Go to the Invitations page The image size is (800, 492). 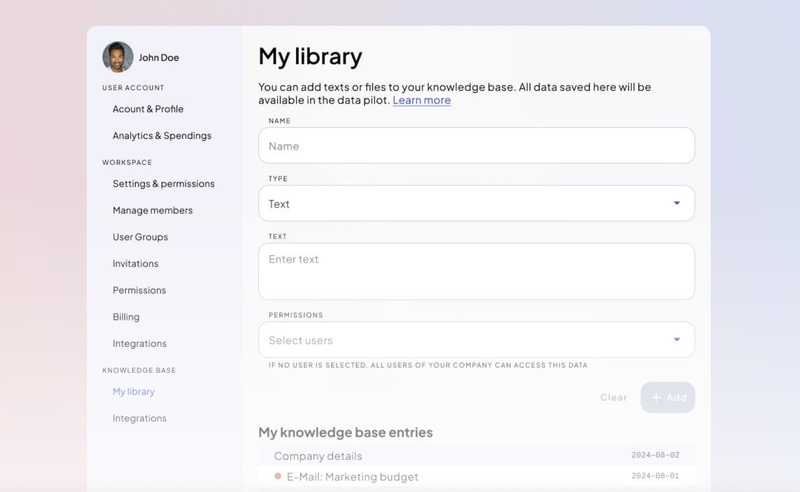tap(135, 264)
